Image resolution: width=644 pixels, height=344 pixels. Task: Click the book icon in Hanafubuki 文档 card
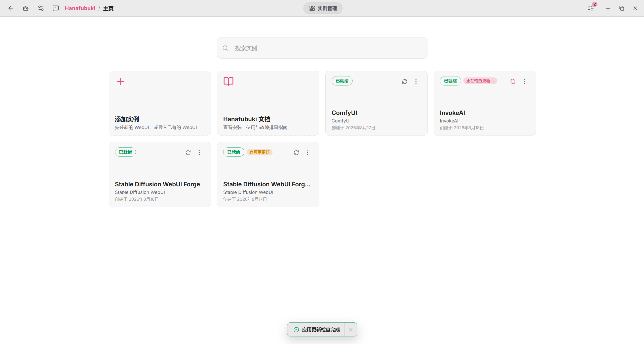tap(229, 81)
